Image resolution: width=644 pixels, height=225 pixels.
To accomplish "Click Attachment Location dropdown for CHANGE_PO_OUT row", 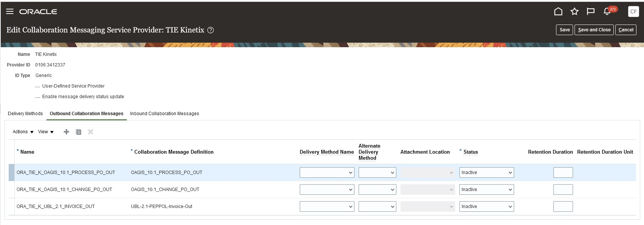I will tap(428, 190).
